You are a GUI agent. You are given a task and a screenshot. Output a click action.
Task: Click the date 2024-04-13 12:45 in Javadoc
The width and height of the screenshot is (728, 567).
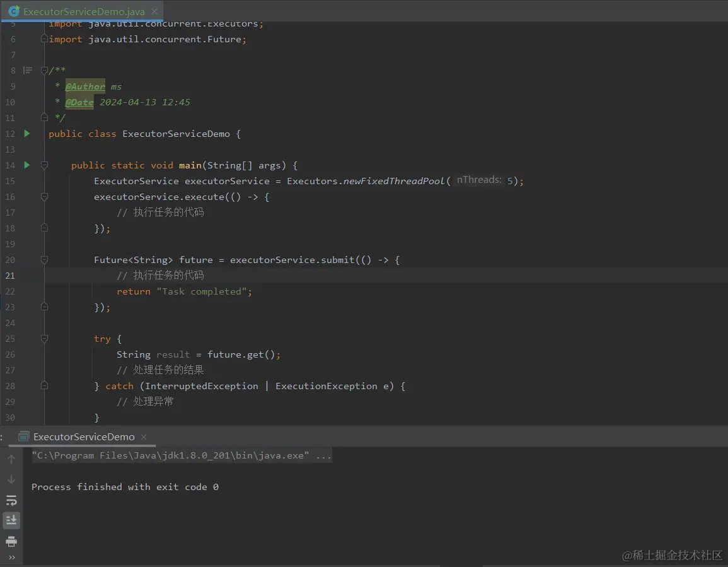[x=145, y=102]
